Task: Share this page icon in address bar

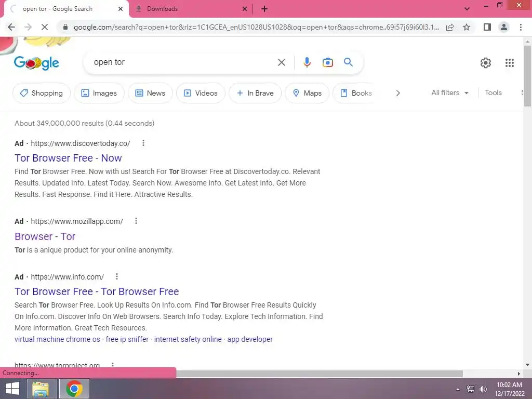Action: tap(450, 27)
